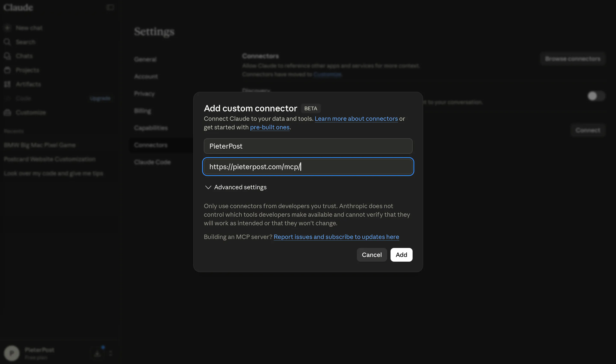Open the Projects icon in sidebar
The image size is (616, 364).
pos(7,70)
